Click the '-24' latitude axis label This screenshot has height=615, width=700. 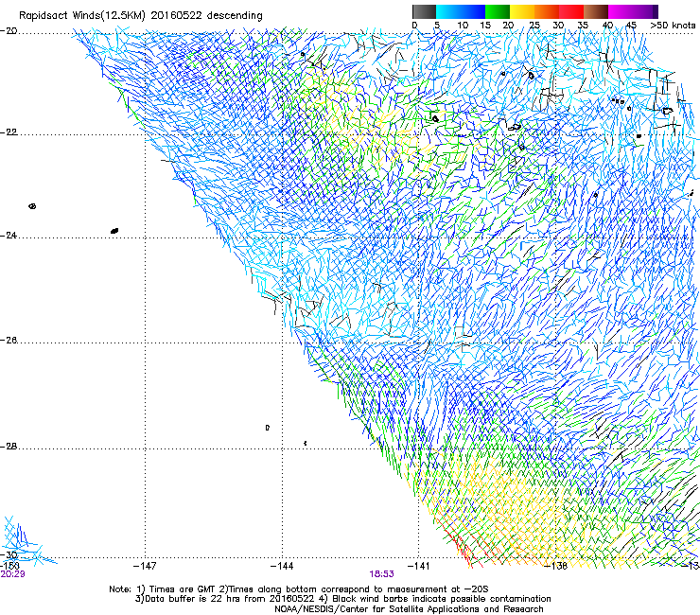click(9, 235)
